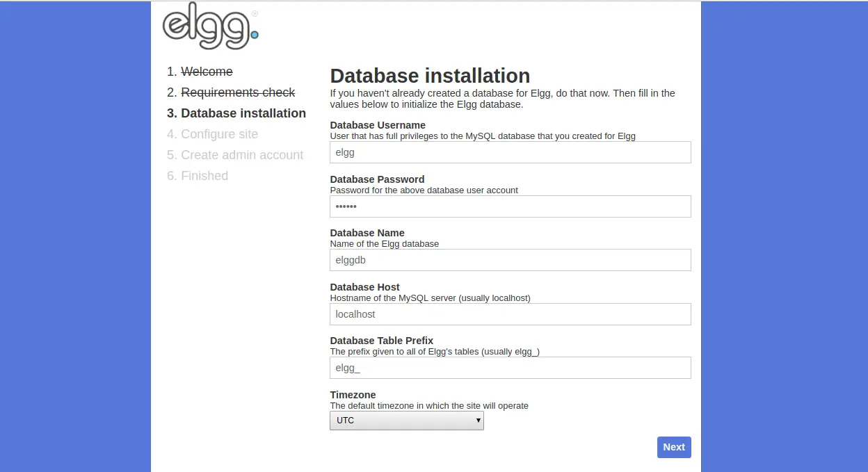Click the hint 'Name of the Elgg database'
The image size is (868, 472).
385,244
